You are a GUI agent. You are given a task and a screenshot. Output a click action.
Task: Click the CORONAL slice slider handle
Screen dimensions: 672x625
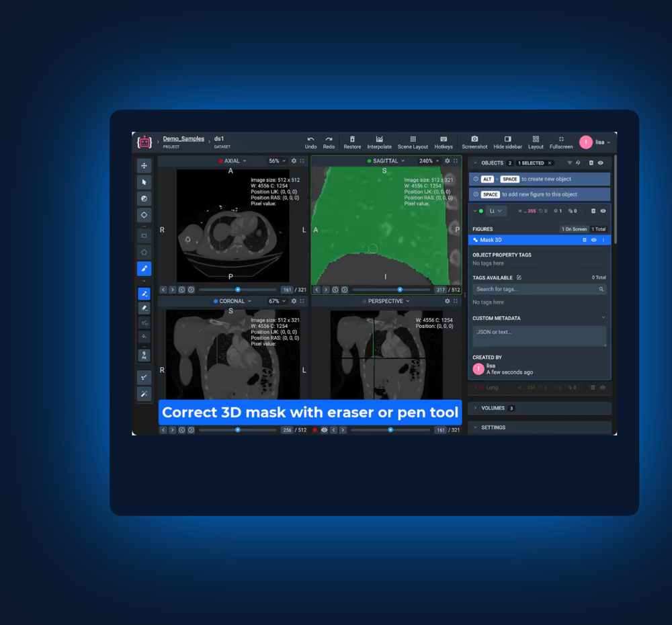point(238,430)
